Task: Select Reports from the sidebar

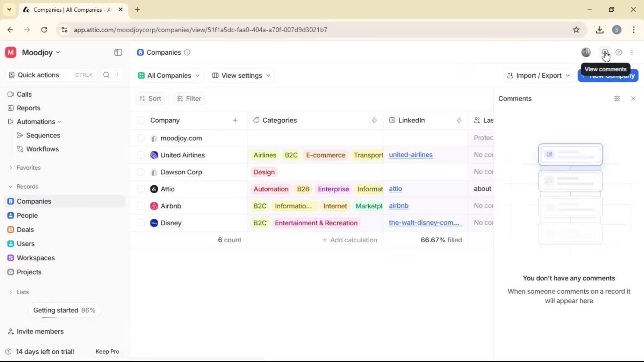Action: point(28,108)
